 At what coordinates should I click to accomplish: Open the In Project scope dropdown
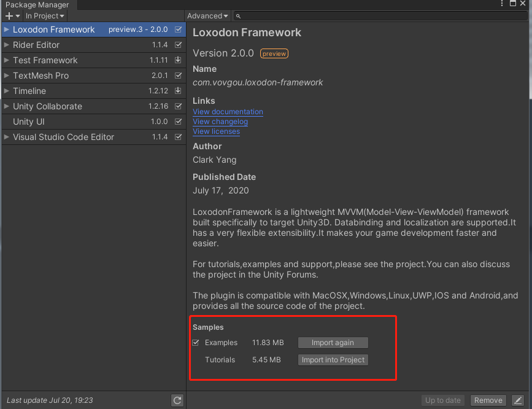point(45,16)
